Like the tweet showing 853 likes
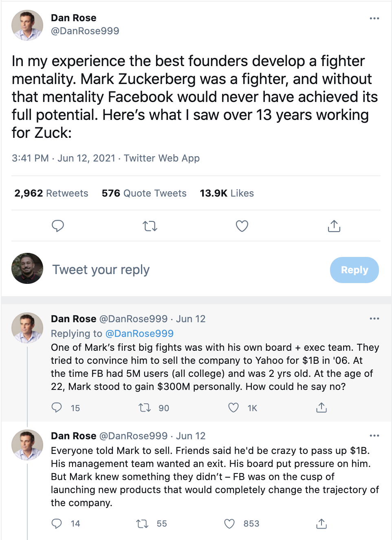Image resolution: width=392 pixels, height=540 pixels. [x=230, y=523]
